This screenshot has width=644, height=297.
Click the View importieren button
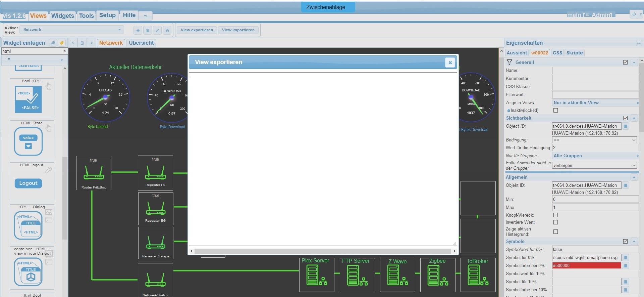(x=238, y=30)
